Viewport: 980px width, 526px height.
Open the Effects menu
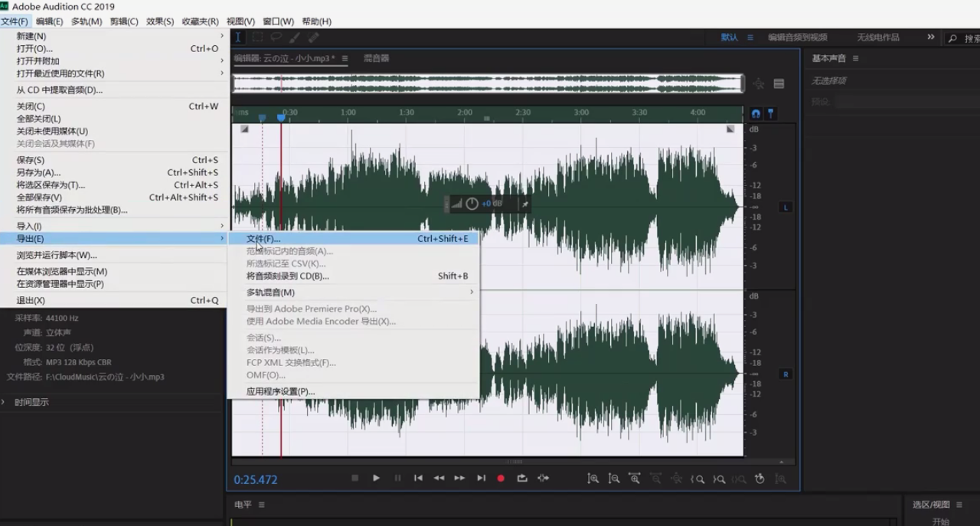pos(160,21)
